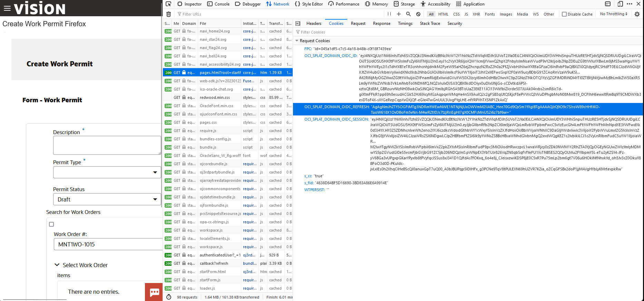The width and height of the screenshot is (644, 301).
Task: Open the hamburger menu beside the Vision logo
Action: 7,9
